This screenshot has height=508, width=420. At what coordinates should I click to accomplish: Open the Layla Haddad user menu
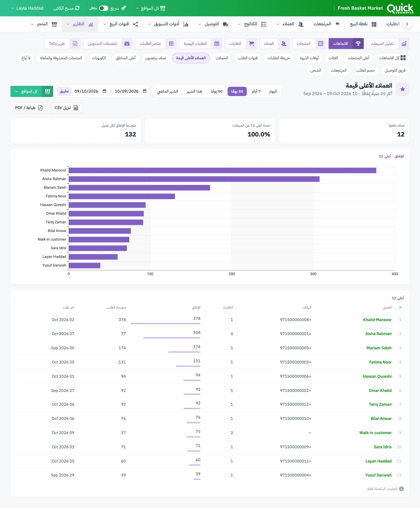pyautogui.click(x=27, y=8)
